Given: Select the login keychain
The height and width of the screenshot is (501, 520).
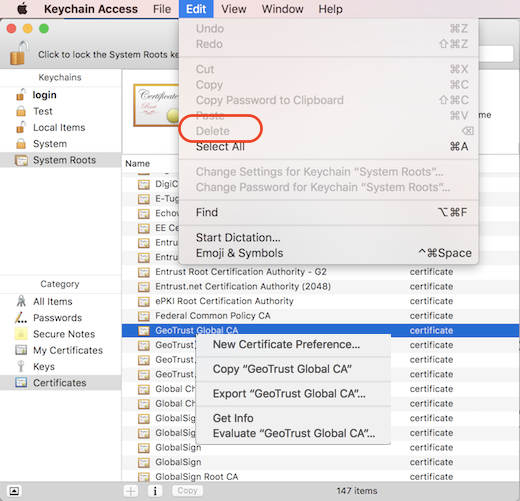Looking at the screenshot, I should [44, 95].
